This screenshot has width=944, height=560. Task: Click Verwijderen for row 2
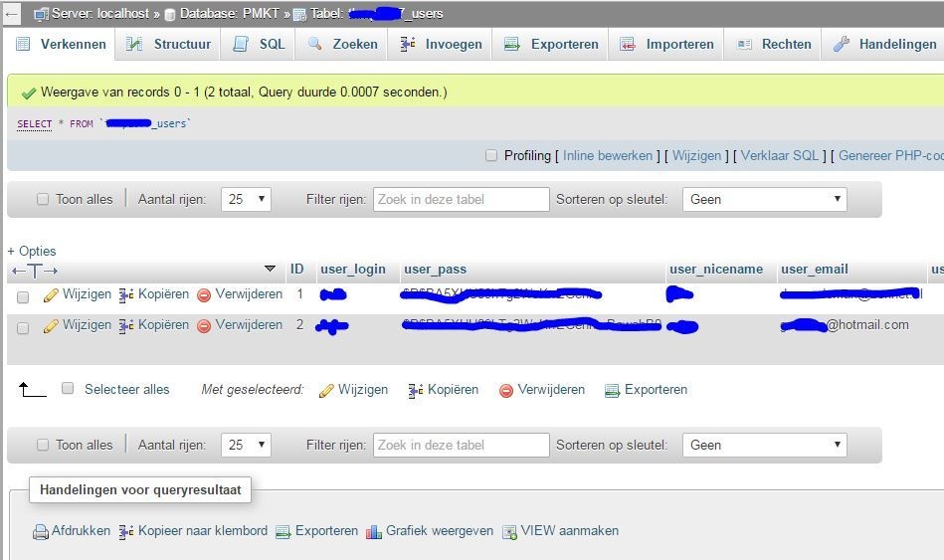pos(240,325)
